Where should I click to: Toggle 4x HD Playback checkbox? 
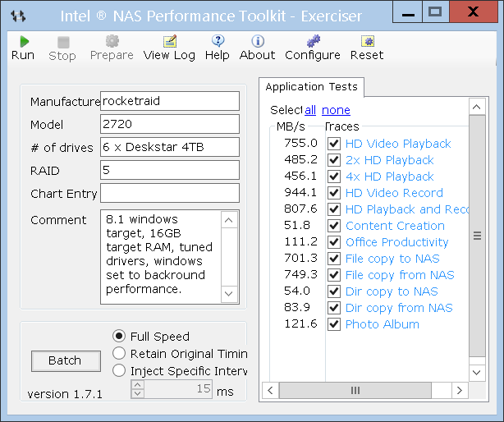pyautogui.click(x=334, y=177)
